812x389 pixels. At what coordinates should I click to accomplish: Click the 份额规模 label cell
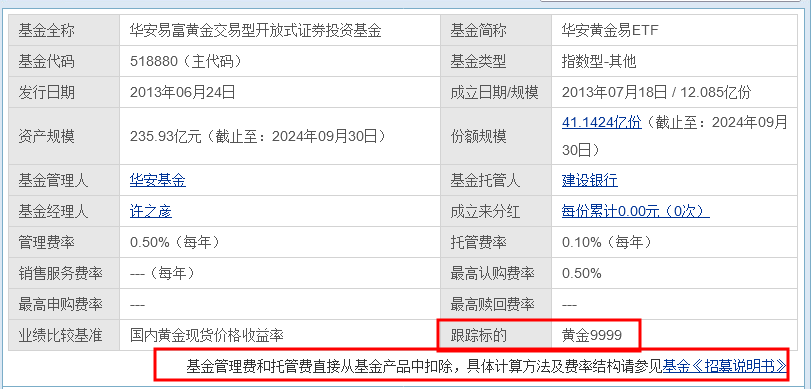coord(496,136)
